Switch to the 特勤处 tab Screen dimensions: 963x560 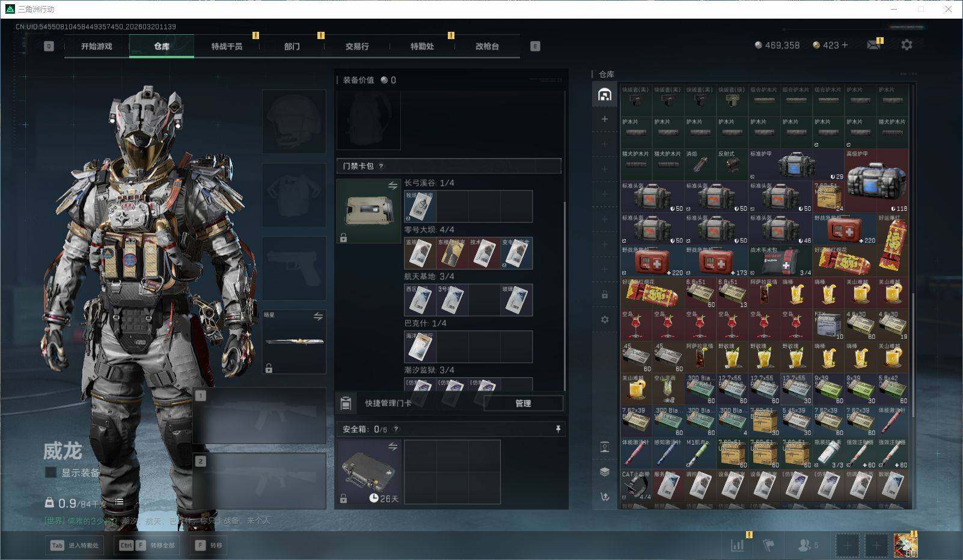[x=422, y=46]
